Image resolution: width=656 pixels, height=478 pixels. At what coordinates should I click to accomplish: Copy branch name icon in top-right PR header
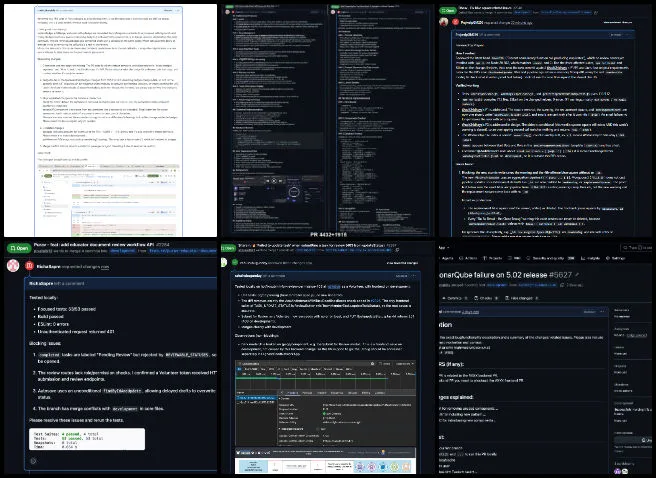(597, 13)
